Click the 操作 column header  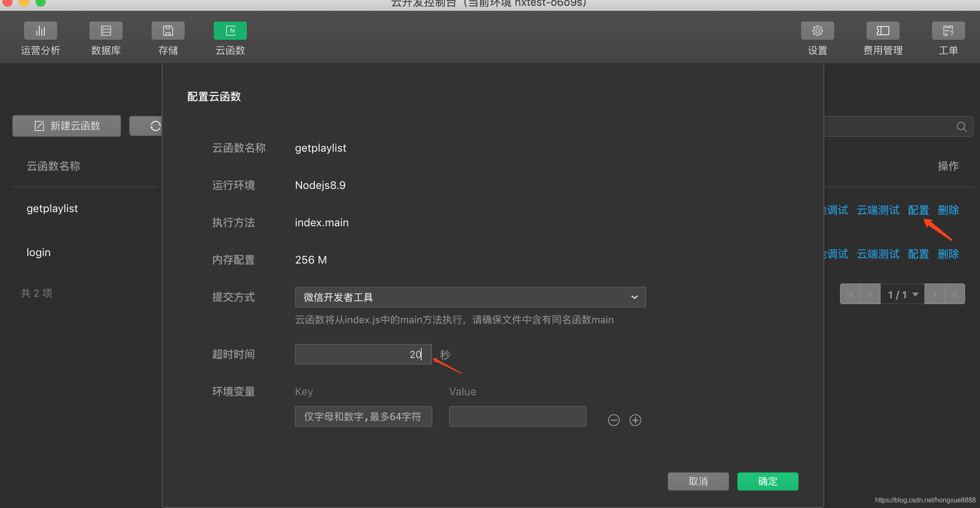pyautogui.click(x=948, y=166)
